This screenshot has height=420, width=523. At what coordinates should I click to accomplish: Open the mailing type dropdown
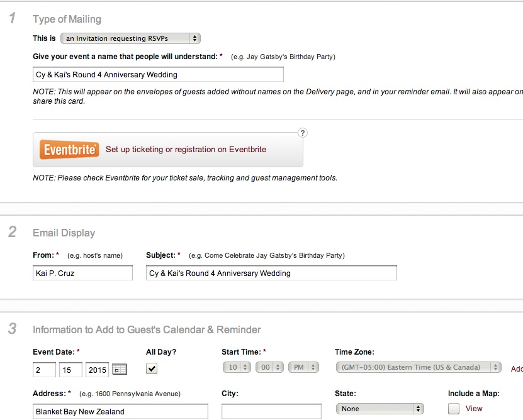(x=130, y=38)
